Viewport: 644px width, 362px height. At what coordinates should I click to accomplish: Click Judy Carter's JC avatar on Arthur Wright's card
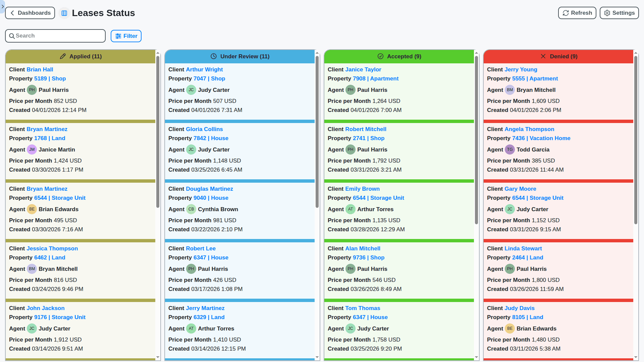(191, 90)
